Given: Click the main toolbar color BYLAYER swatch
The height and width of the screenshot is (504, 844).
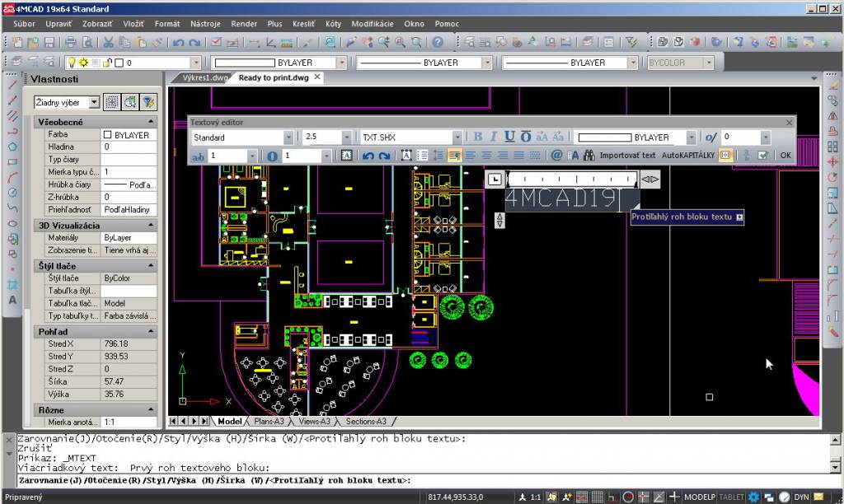Looking at the screenshot, I should [x=244, y=63].
